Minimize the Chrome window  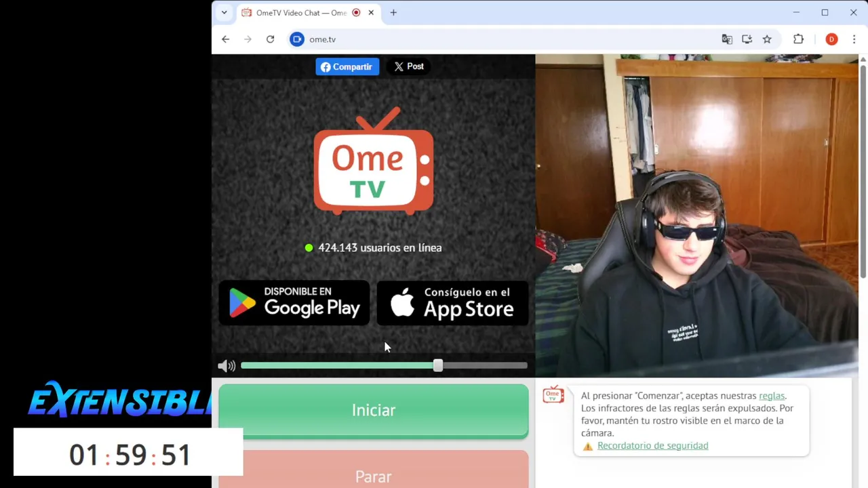pos(796,12)
